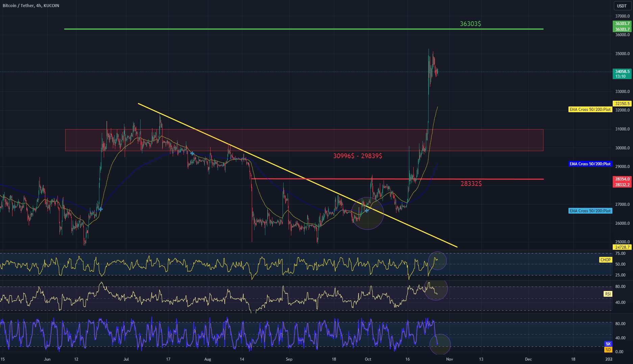The image size is (633, 364).
Task: Click the 26000.0 price axis label
Action: coord(623,223)
